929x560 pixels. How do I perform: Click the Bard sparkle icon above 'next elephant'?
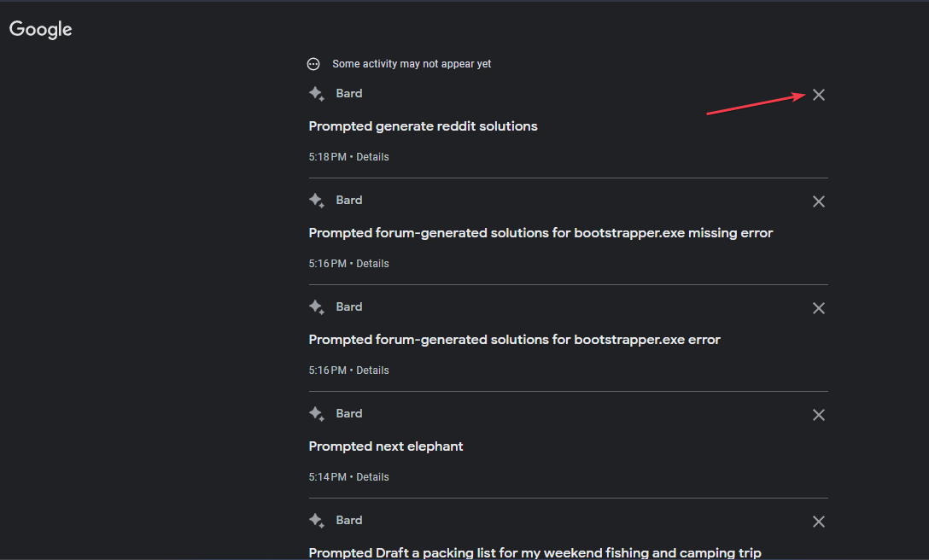tap(317, 414)
